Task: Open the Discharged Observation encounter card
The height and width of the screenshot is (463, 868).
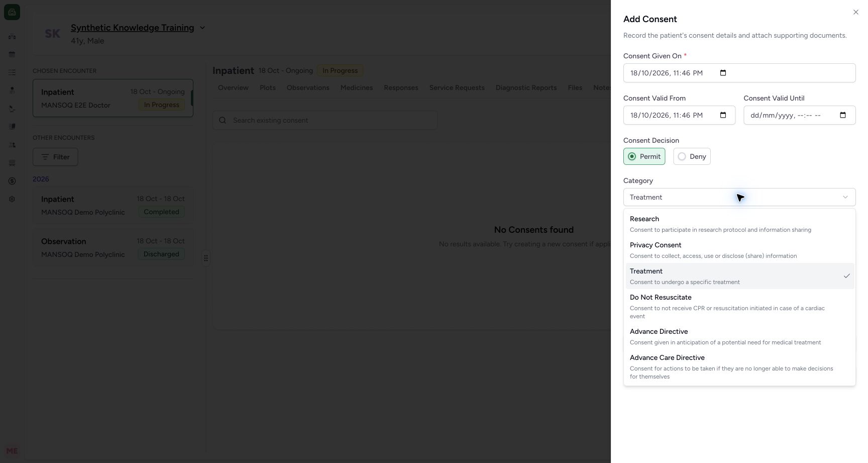Action: [113, 247]
